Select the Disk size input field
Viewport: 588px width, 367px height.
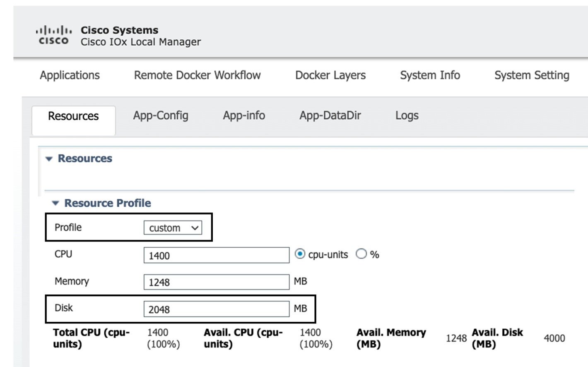[216, 309]
